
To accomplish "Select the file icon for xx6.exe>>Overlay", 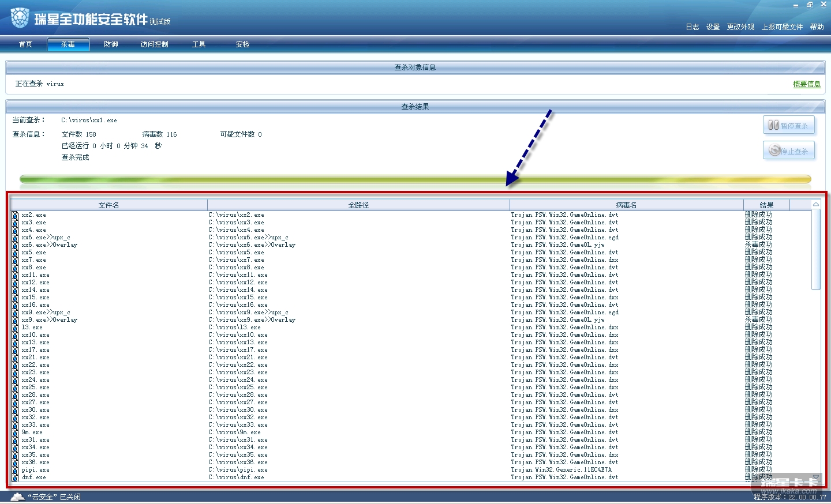I will pos(15,245).
